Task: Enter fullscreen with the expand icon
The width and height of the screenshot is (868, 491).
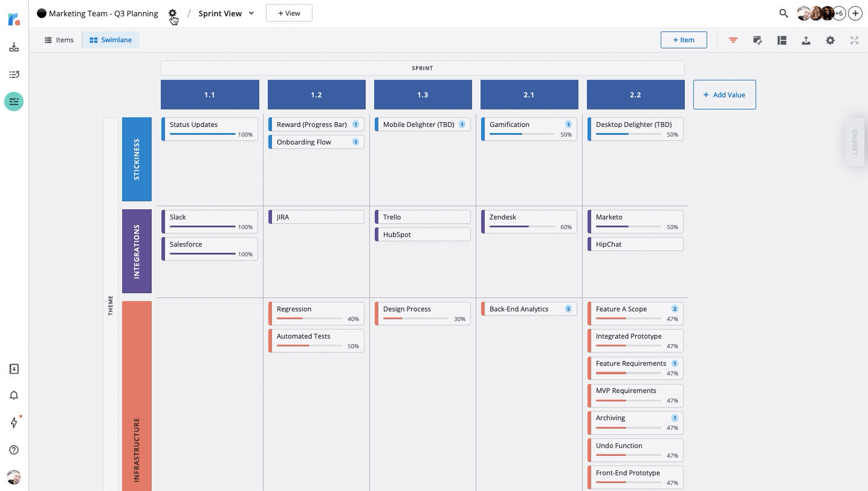Action: tap(854, 41)
